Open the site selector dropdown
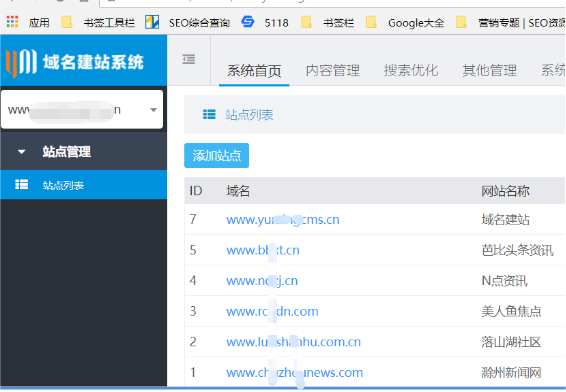The width and height of the screenshot is (566, 392). [x=82, y=109]
